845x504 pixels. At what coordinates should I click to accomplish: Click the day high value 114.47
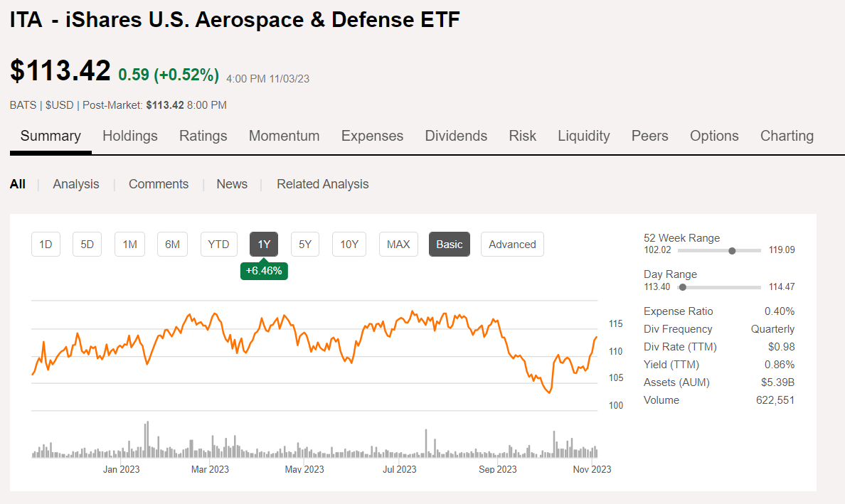782,287
